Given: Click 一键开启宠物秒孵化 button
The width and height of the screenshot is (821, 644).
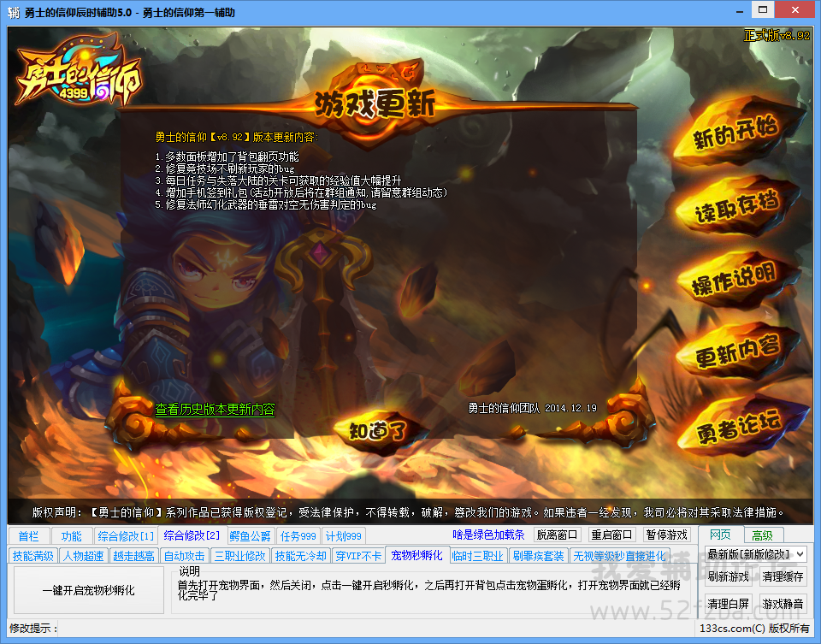Looking at the screenshot, I should (88, 590).
